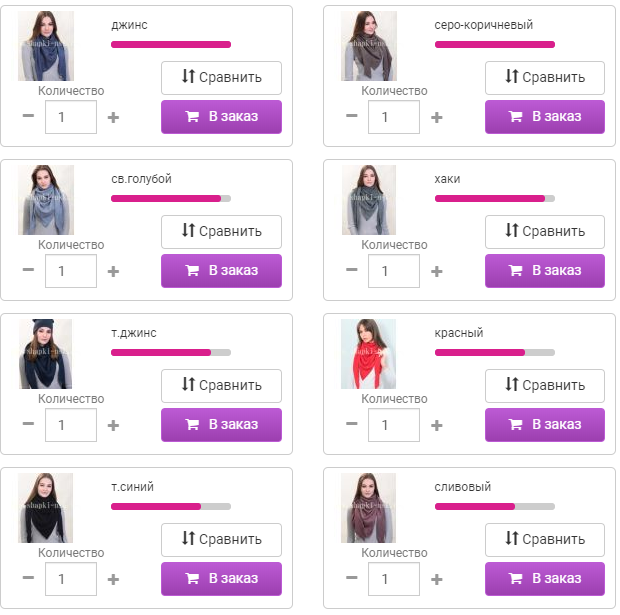Decrease quantity for сливовый scarf
The image size is (620, 615).
pyautogui.click(x=351, y=578)
